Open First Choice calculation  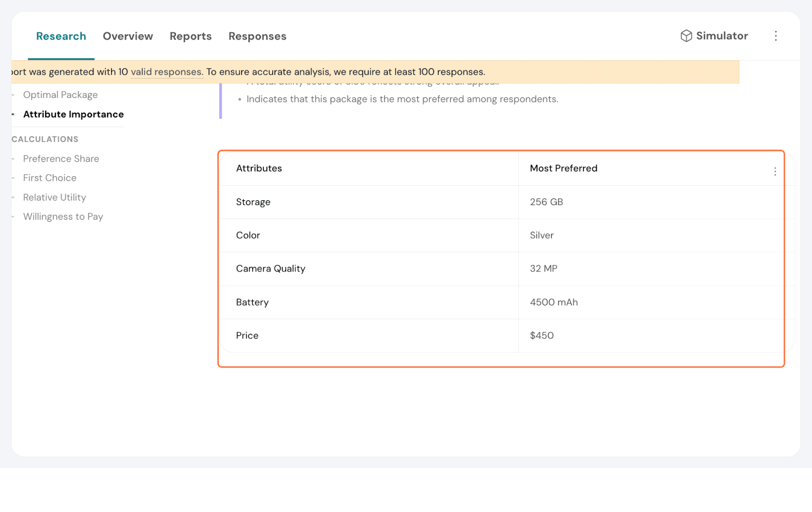[50, 178]
